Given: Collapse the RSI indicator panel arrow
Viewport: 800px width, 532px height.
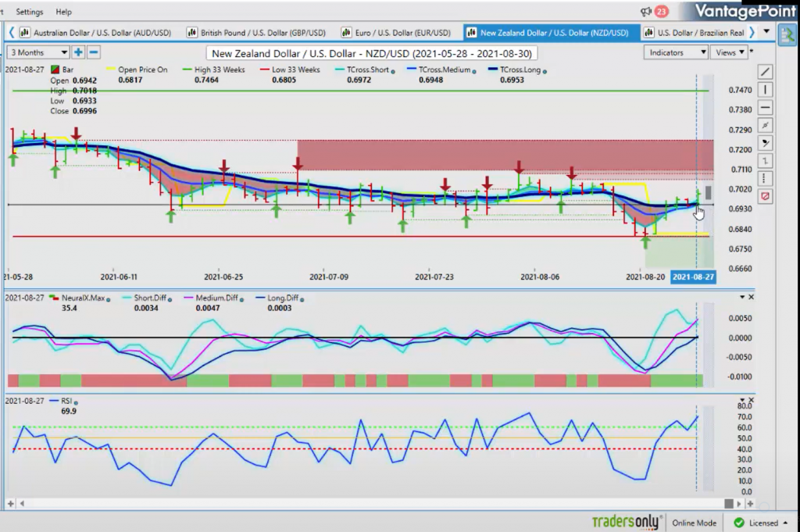Looking at the screenshot, I should [x=742, y=399].
